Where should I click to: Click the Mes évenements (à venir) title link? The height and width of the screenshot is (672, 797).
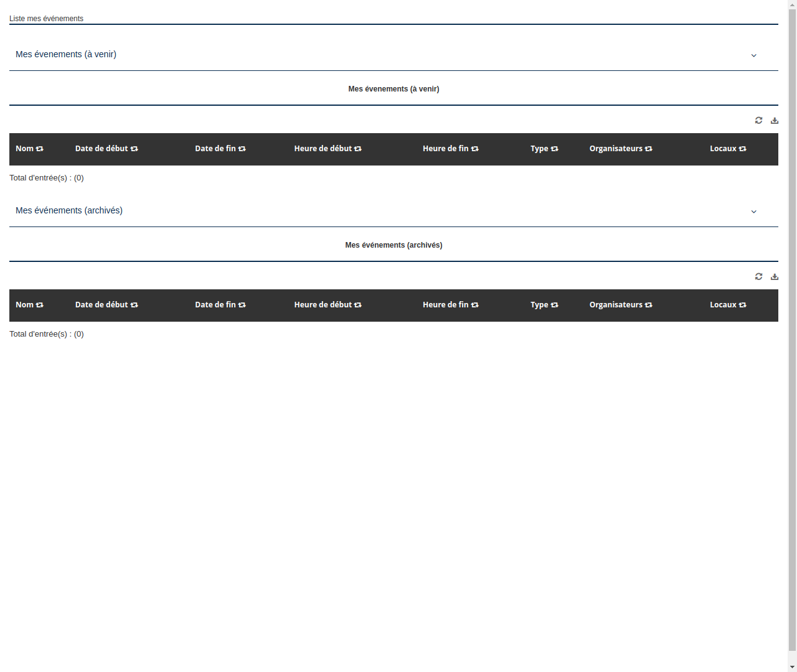tap(66, 54)
